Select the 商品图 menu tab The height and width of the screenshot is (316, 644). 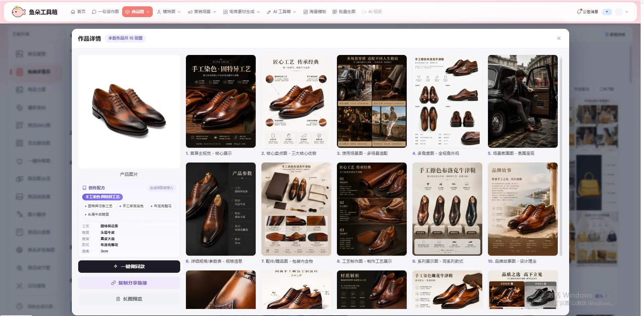137,12
